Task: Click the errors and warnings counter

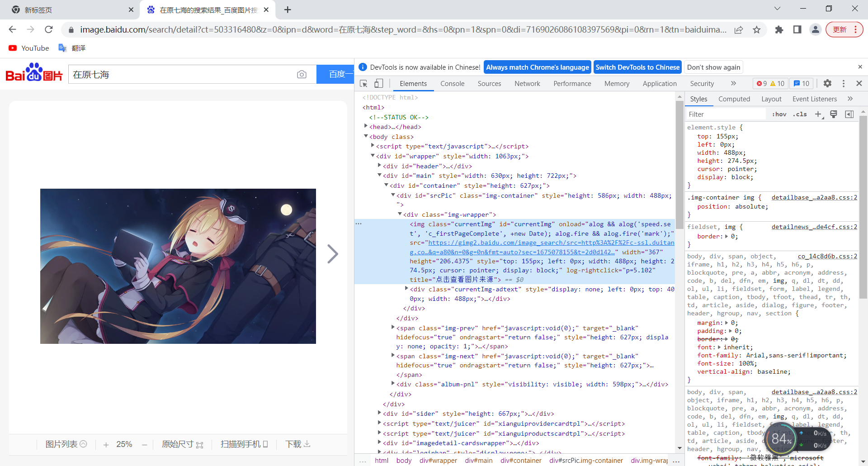Action: (771, 84)
